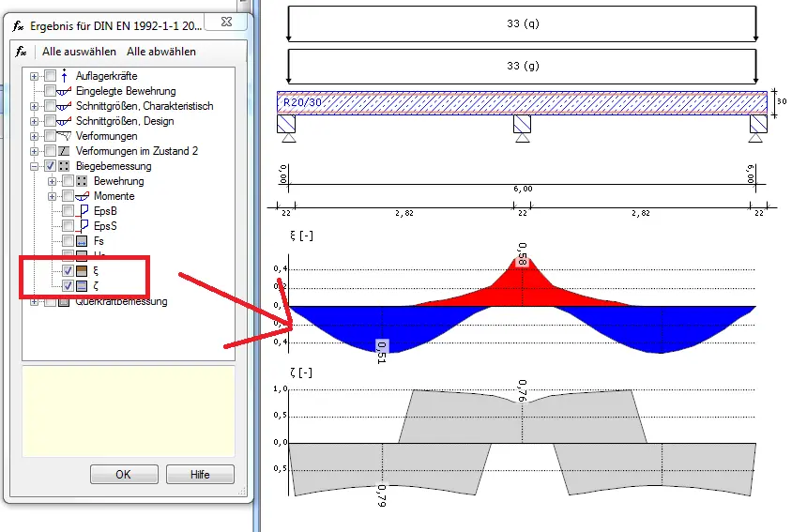This screenshot has width=807, height=532.
Task: Select the Verformungen im Zustand 2 label
Action: 137,151
